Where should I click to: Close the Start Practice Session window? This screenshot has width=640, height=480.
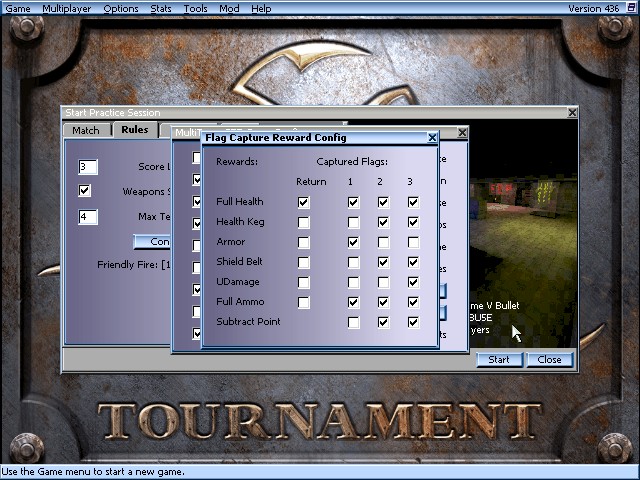(572, 113)
